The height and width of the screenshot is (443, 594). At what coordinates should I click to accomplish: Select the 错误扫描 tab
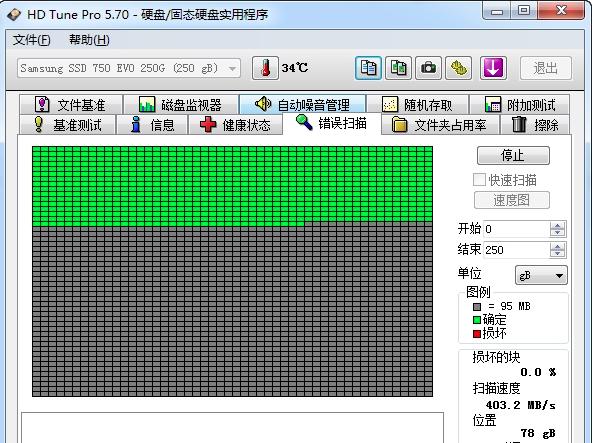click(x=332, y=123)
